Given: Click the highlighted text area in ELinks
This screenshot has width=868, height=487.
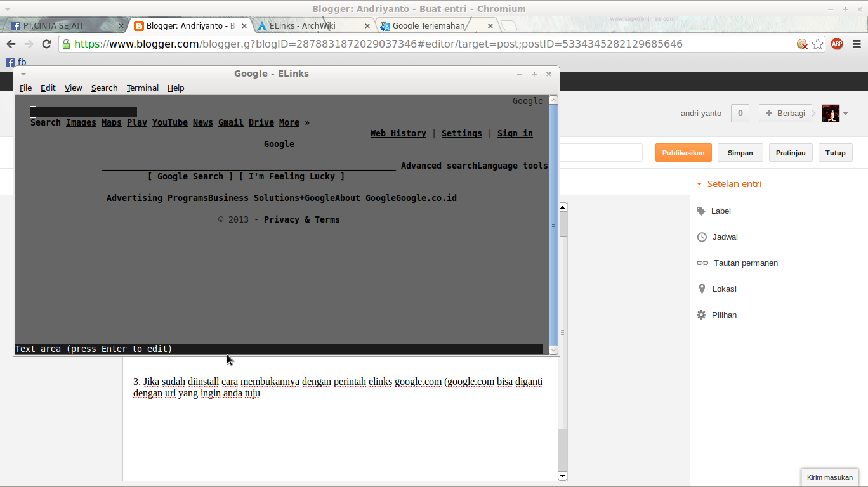Looking at the screenshot, I should click(x=84, y=112).
